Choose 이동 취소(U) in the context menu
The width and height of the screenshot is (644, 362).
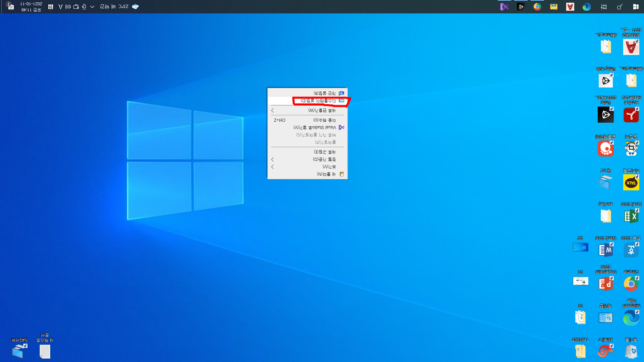308,120
